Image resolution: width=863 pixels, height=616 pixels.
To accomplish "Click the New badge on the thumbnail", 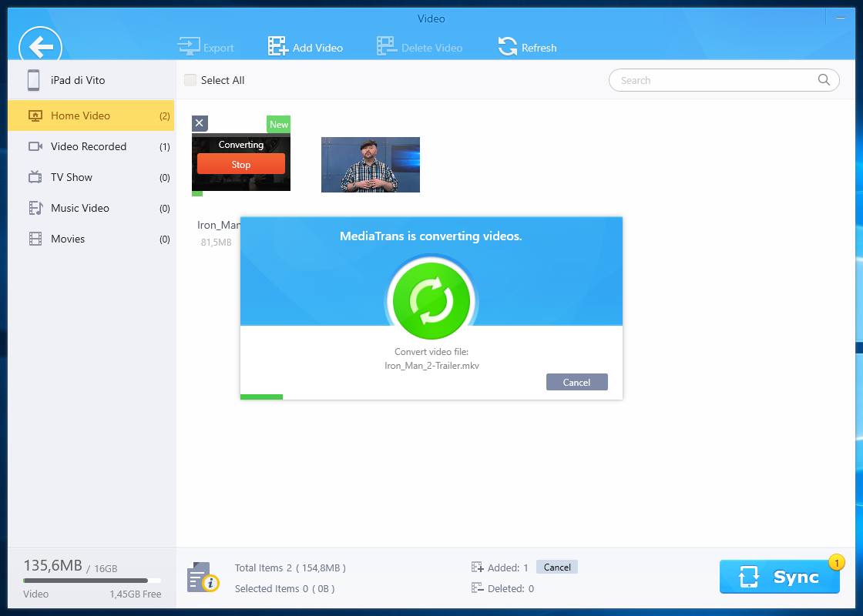I will point(278,124).
